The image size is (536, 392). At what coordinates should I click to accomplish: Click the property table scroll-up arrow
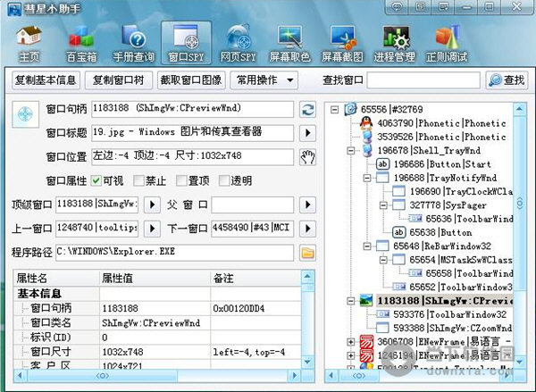(x=307, y=276)
